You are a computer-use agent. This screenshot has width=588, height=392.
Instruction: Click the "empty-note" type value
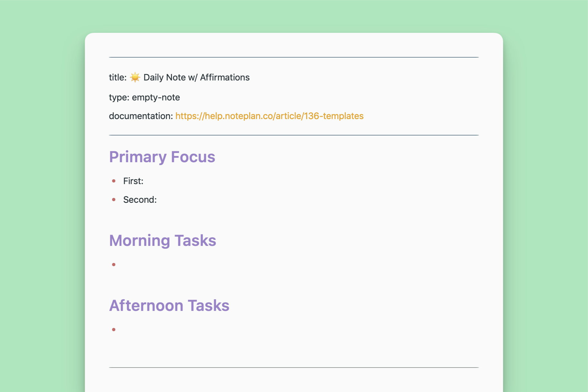pyautogui.click(x=156, y=98)
